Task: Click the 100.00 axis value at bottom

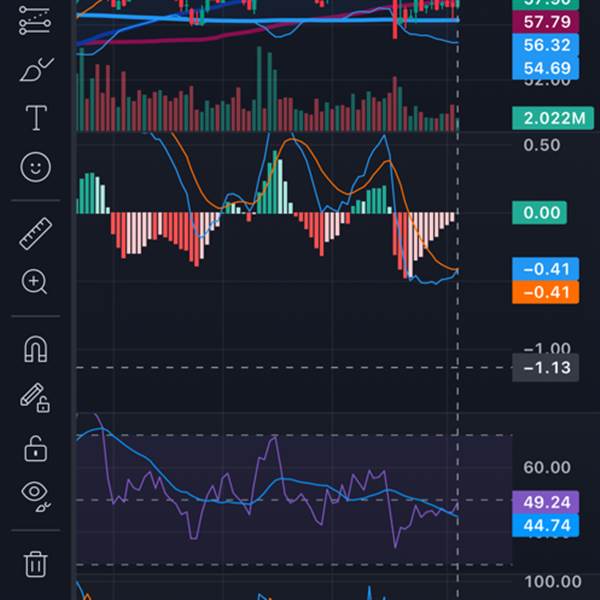Action: 553,582
